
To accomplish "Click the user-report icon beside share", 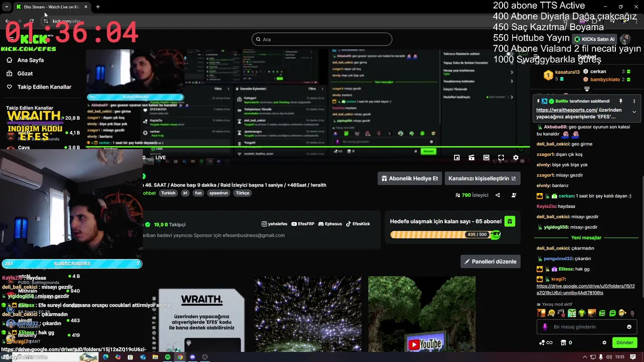I will [514, 195].
